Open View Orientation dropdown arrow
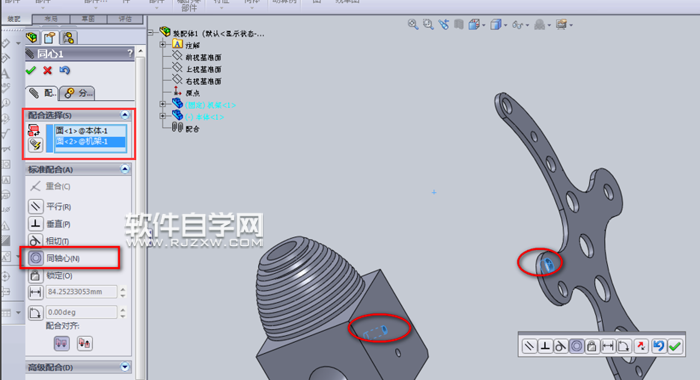Image resolution: width=700 pixels, height=380 pixels. point(483,25)
